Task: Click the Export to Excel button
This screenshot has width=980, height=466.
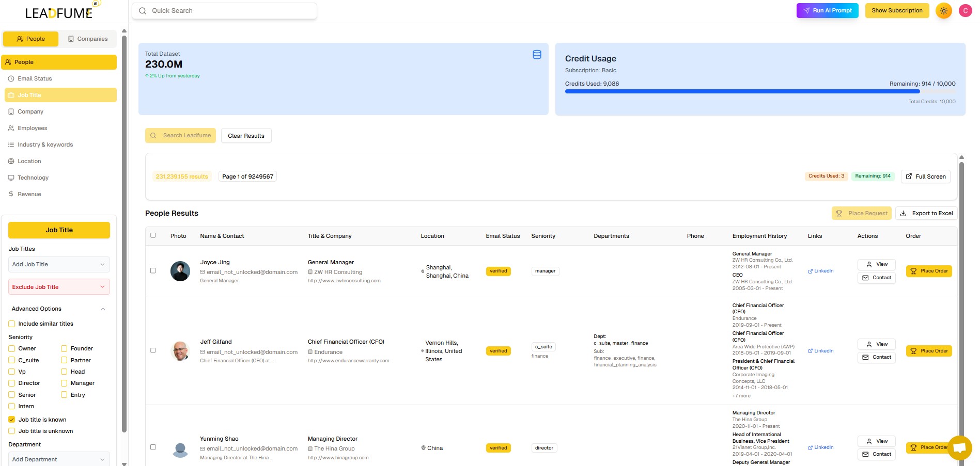Action: pos(926,213)
